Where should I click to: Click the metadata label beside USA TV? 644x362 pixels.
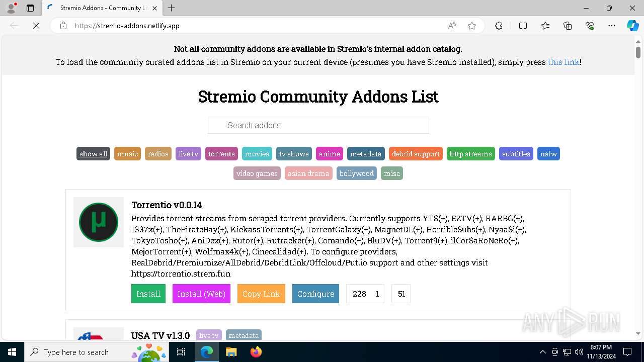(x=244, y=335)
